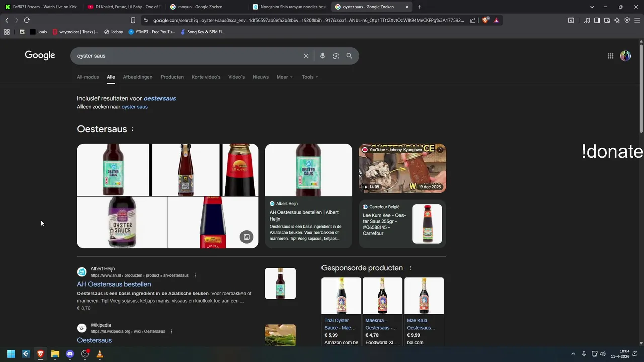Viewport: 644px width, 362px height.
Task: Bookmark this page with the bookmark icon
Action: 133,20
